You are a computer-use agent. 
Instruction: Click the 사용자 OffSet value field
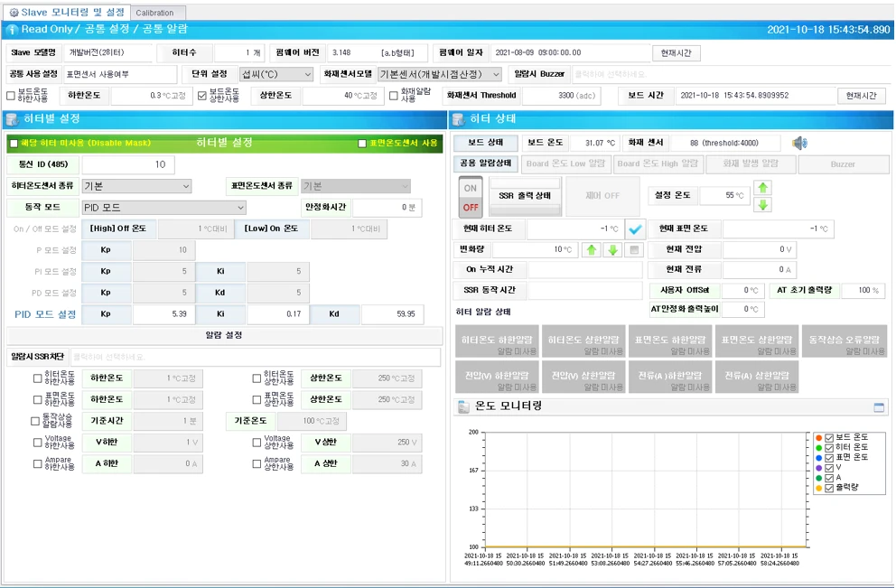point(742,290)
